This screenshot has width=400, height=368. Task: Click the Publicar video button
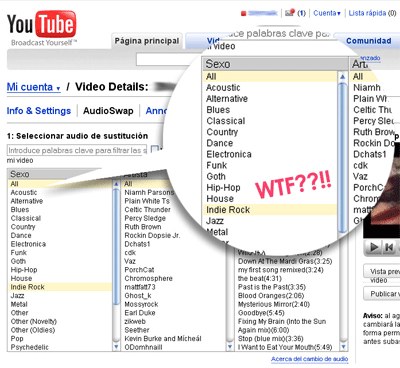[x=382, y=294]
